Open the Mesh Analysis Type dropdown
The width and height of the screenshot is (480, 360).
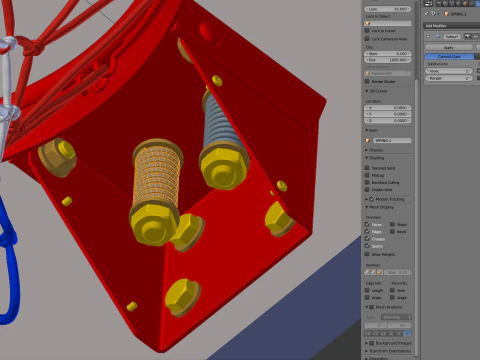tap(396, 317)
